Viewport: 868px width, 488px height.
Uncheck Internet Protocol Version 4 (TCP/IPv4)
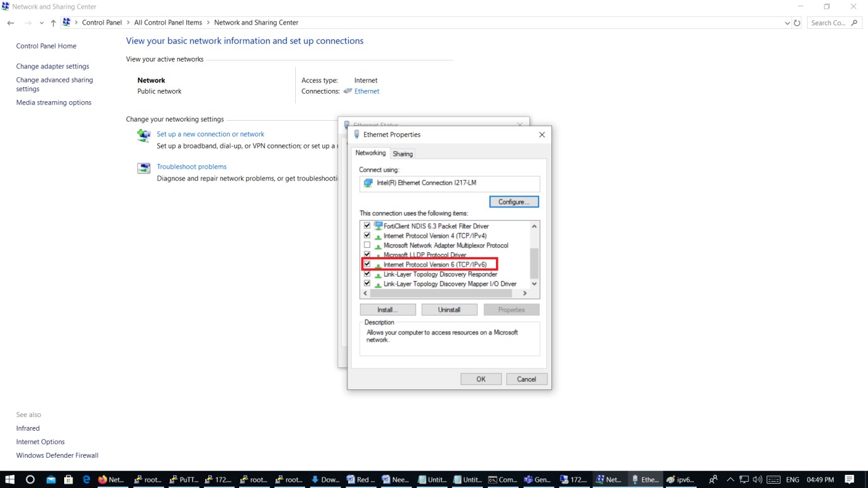[367, 236]
